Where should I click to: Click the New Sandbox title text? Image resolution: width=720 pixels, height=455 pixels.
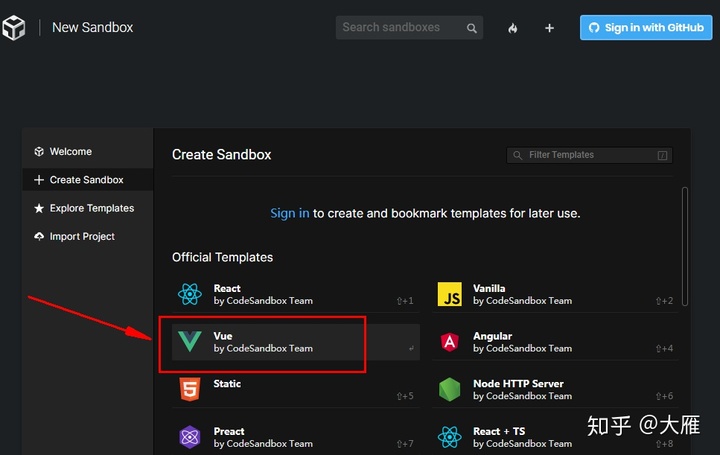coord(92,28)
